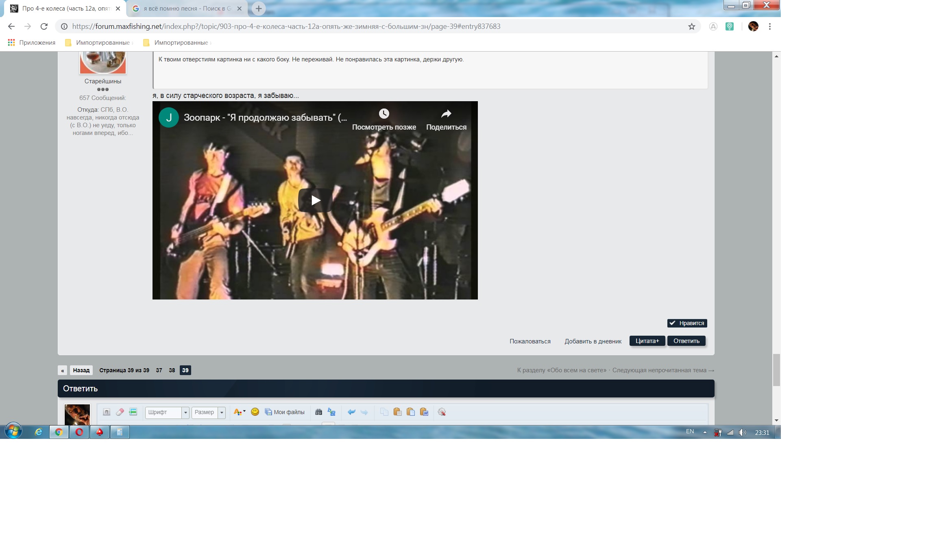Open the Страница 39 из 39 page jump

124,370
